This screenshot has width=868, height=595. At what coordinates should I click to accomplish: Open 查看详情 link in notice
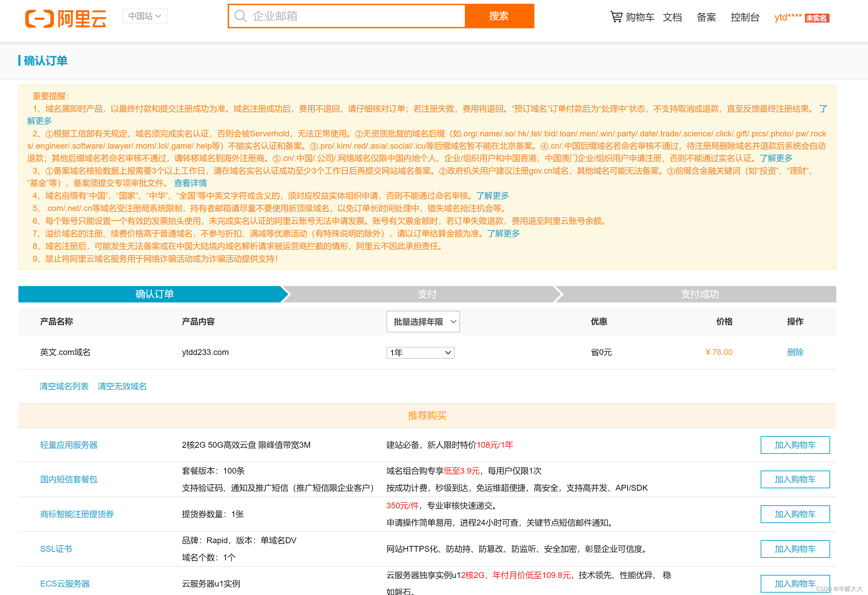click(190, 183)
